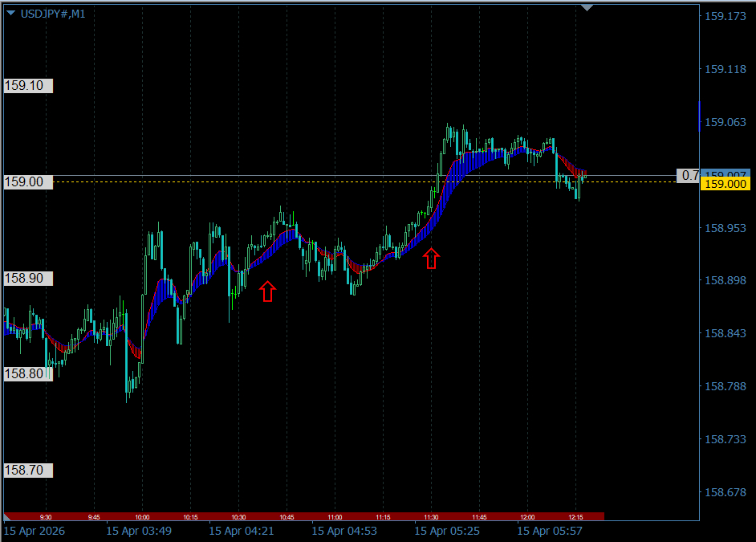
Task: Click 158.678 on the price scale
Action: pos(726,493)
